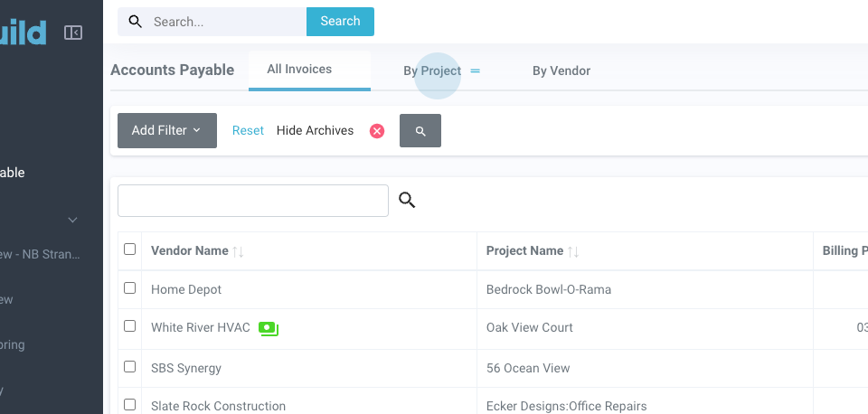The width and height of the screenshot is (868, 414).
Task: Sort by Vendor Name arrows
Action: (x=239, y=251)
